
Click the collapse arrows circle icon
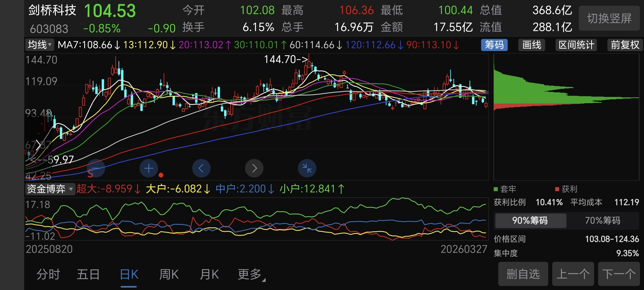(307, 168)
